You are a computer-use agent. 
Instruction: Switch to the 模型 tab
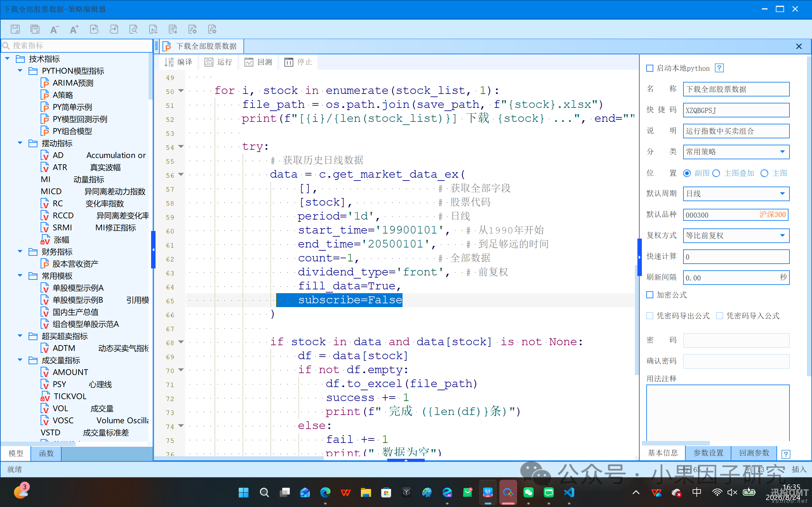tap(16, 453)
